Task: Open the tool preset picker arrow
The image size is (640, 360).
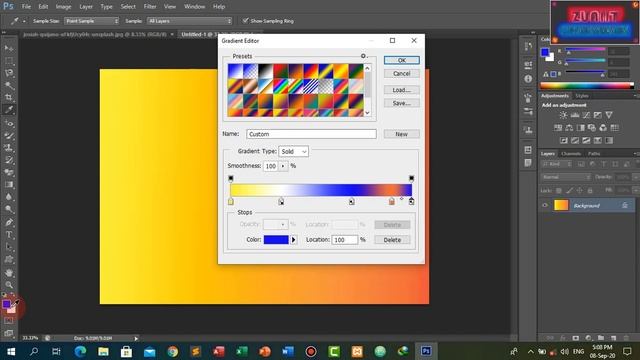Action: (x=24, y=21)
